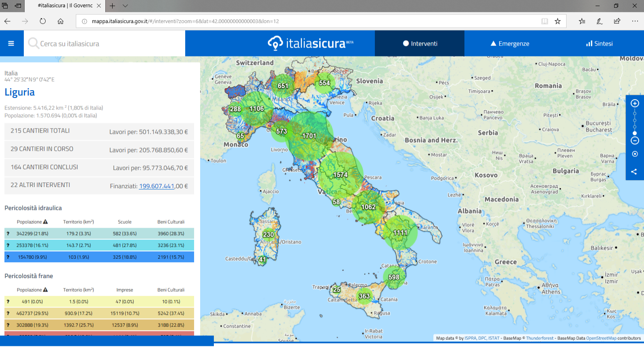Open the 199.607.441 financing link
This screenshot has height=347, width=644.
tap(157, 186)
